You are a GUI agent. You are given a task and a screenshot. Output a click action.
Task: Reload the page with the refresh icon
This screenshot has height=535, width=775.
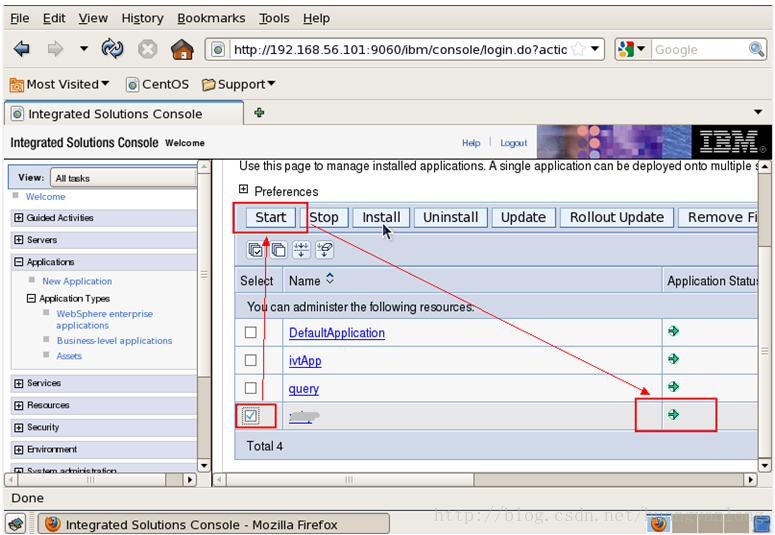pyautogui.click(x=112, y=49)
